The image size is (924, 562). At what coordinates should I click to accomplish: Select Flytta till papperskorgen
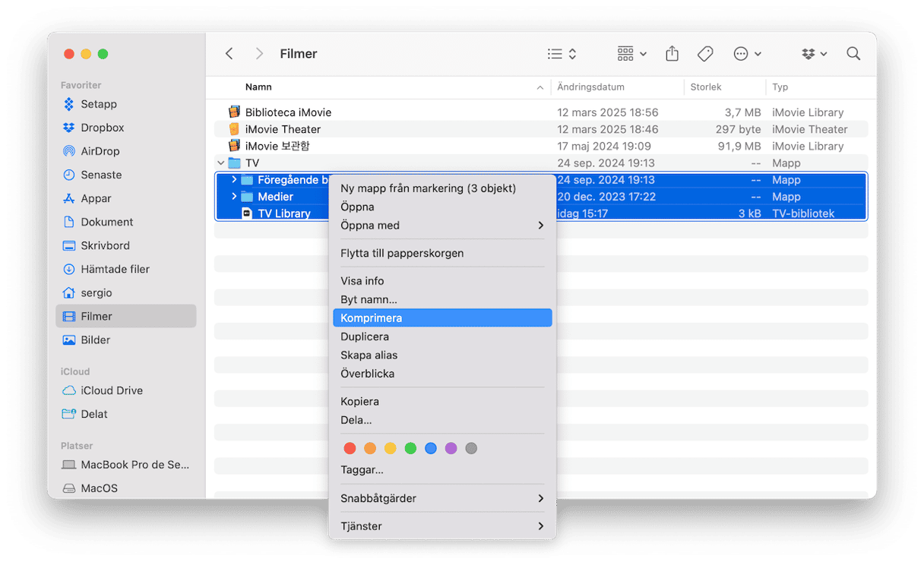pos(402,253)
